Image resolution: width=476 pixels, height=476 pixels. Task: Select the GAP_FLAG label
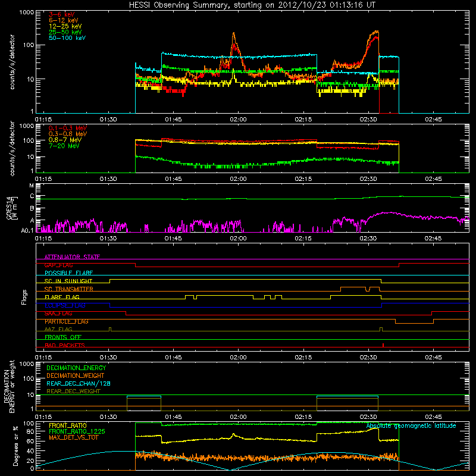point(58,265)
